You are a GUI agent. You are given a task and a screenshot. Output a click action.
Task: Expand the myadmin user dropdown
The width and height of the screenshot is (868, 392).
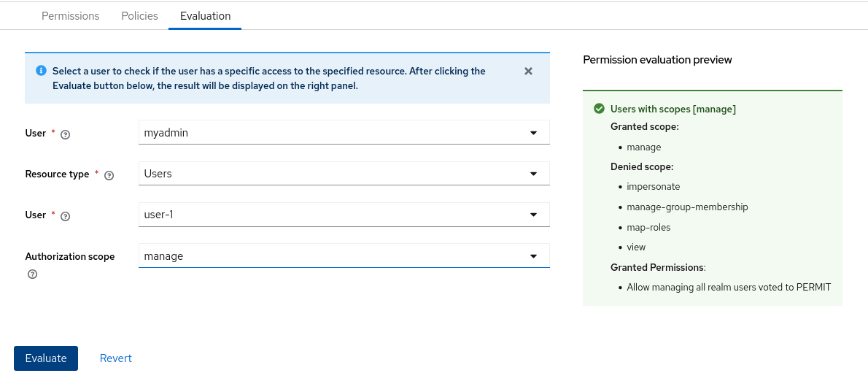344,133
